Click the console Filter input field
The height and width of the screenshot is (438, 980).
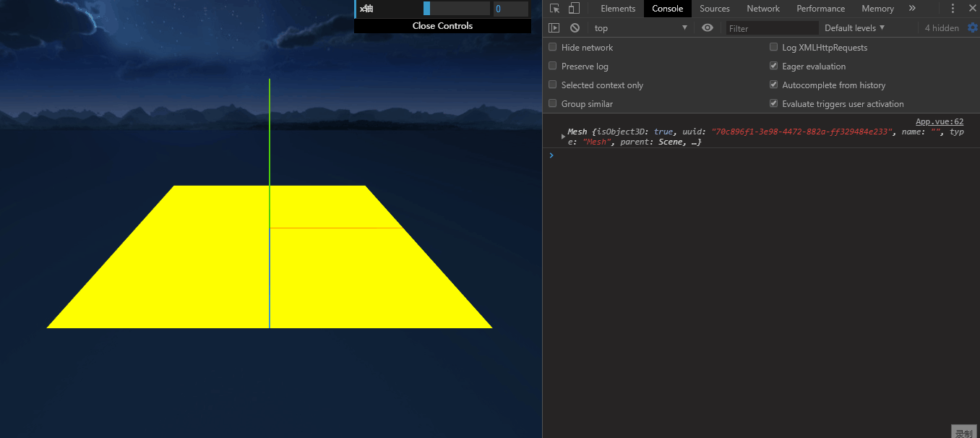click(772, 27)
